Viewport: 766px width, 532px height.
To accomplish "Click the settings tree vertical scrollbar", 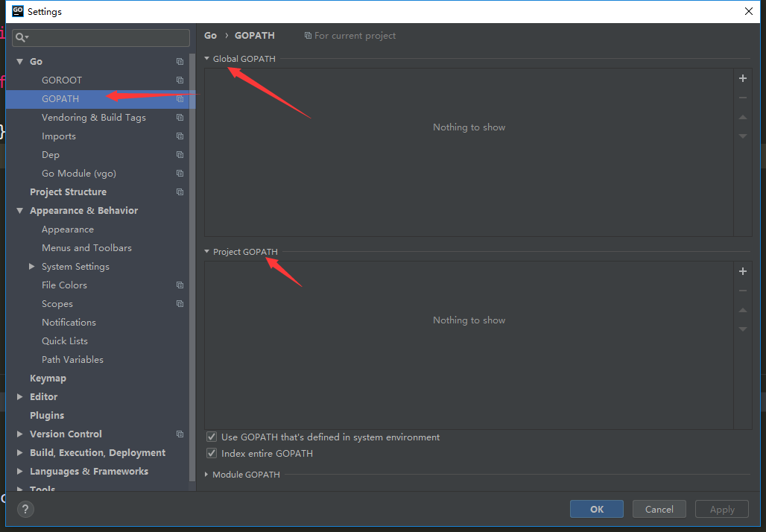I will coord(192,269).
